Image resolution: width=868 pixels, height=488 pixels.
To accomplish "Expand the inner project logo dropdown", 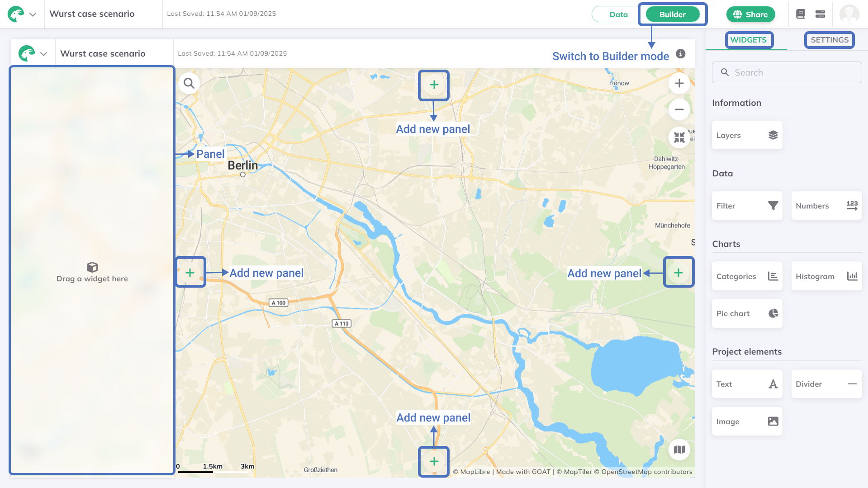I will [x=43, y=54].
